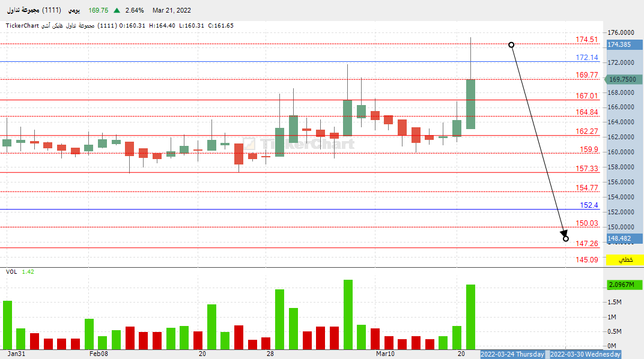Select the arrow's lower circular end handle
The height and width of the screenshot is (359, 644).
click(566, 238)
